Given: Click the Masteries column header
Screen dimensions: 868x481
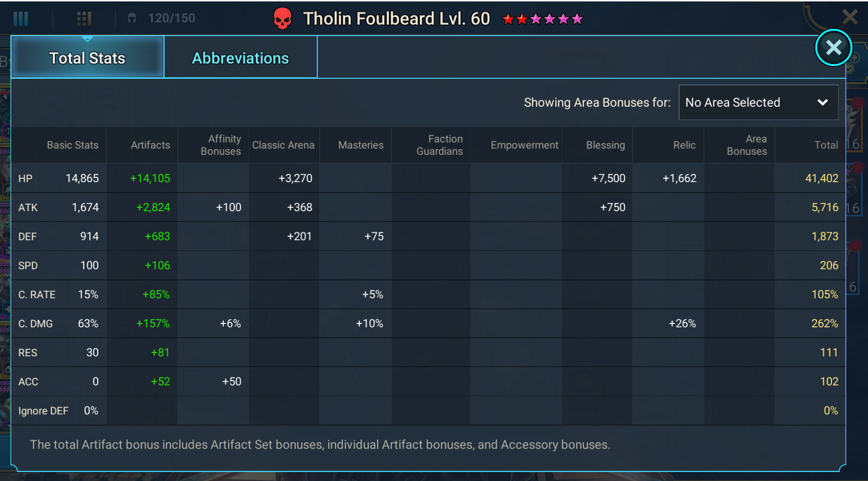Looking at the screenshot, I should pyautogui.click(x=360, y=145).
